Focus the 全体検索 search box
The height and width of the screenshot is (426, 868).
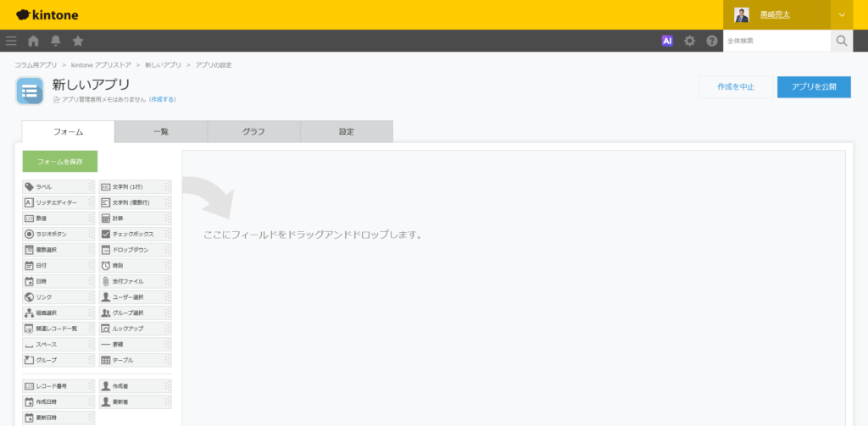776,41
